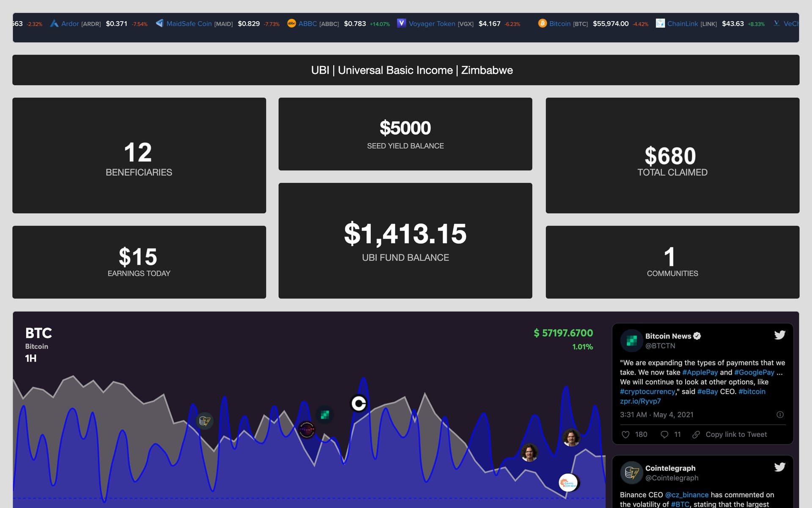Select the UBI Fund Balance card
The image size is (812, 508).
point(405,240)
